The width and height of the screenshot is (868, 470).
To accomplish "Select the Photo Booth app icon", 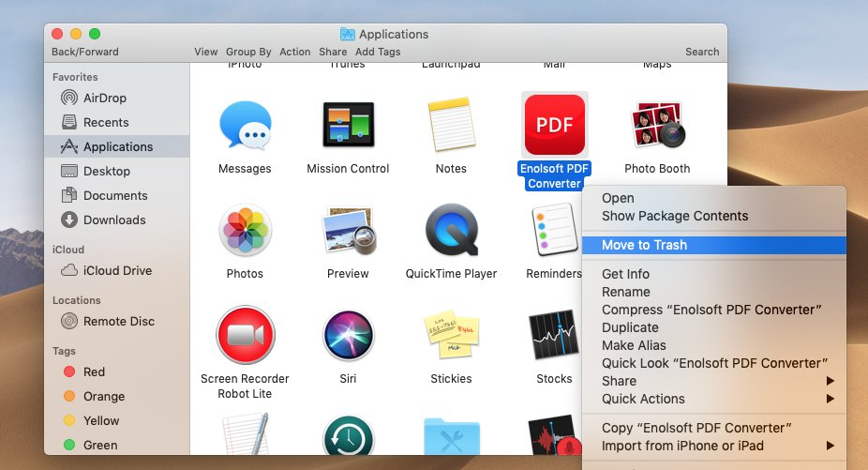I will pyautogui.click(x=658, y=125).
